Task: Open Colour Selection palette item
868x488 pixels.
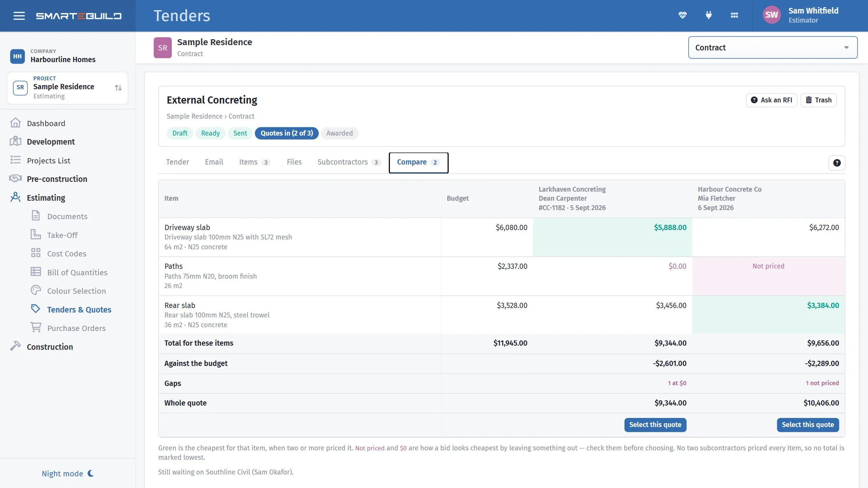Action: pyautogui.click(x=76, y=291)
